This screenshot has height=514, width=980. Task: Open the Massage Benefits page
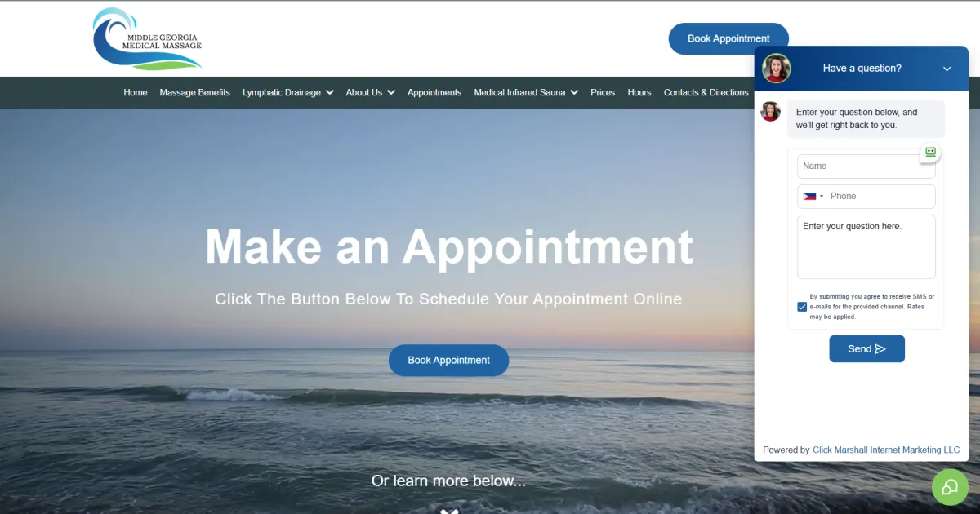coord(194,92)
